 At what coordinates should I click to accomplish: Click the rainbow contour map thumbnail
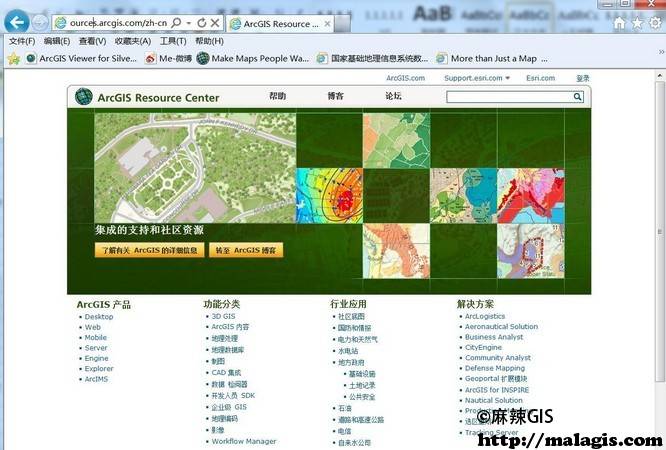(329, 195)
